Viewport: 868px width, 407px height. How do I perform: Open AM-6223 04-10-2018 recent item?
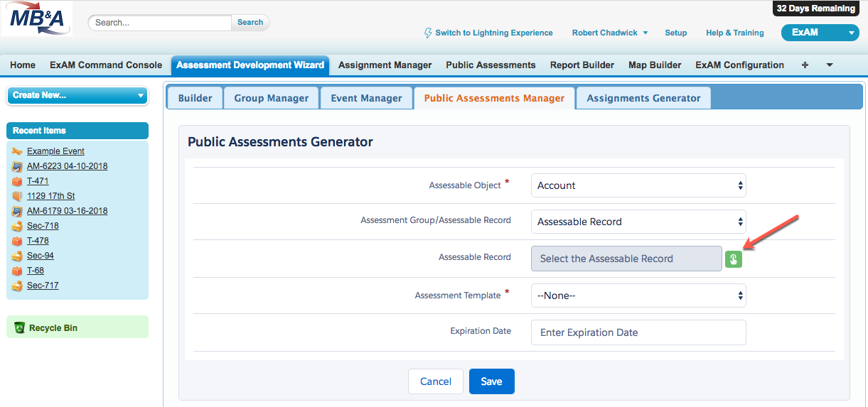68,166
